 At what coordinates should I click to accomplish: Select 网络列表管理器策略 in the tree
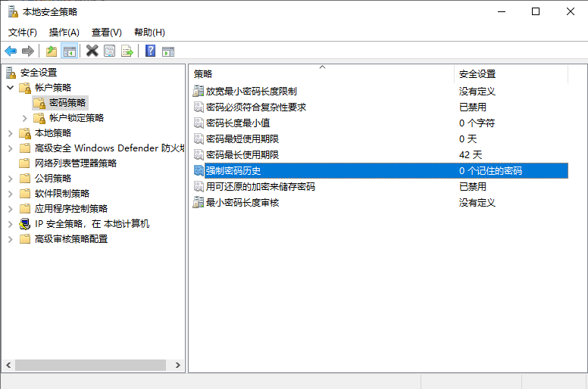[76, 163]
